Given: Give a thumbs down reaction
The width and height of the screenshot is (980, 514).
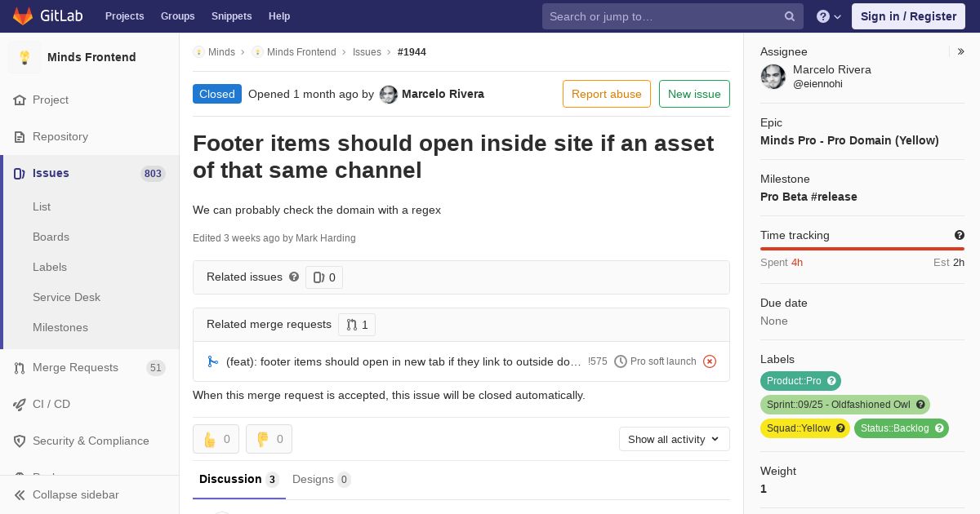Looking at the screenshot, I should [269, 439].
